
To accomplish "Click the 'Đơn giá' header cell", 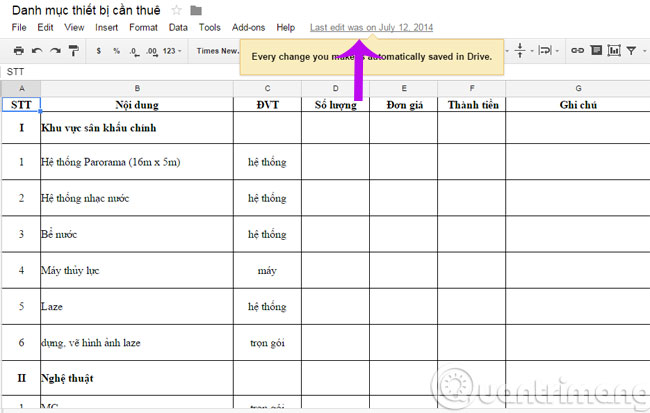I will pyautogui.click(x=403, y=104).
